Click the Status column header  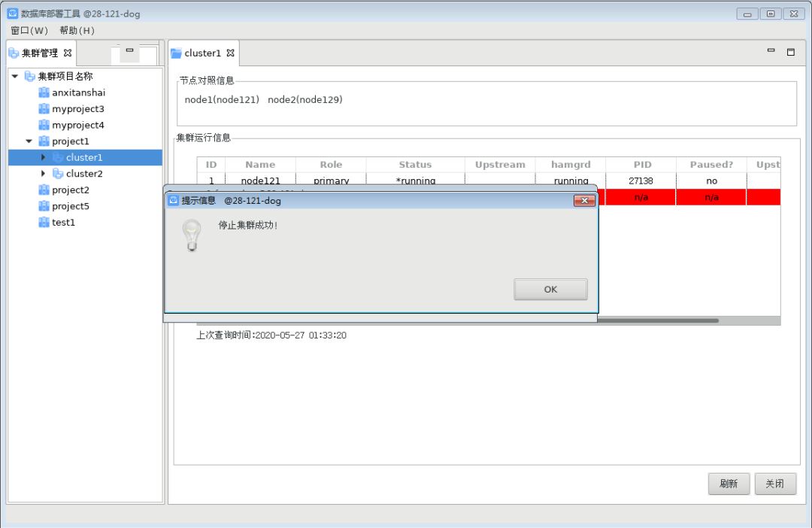point(415,164)
